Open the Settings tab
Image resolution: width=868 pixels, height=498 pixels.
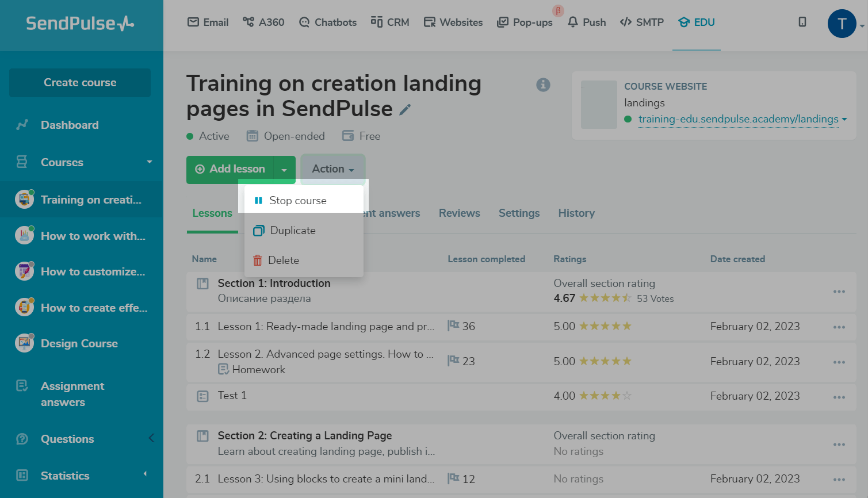coord(519,213)
